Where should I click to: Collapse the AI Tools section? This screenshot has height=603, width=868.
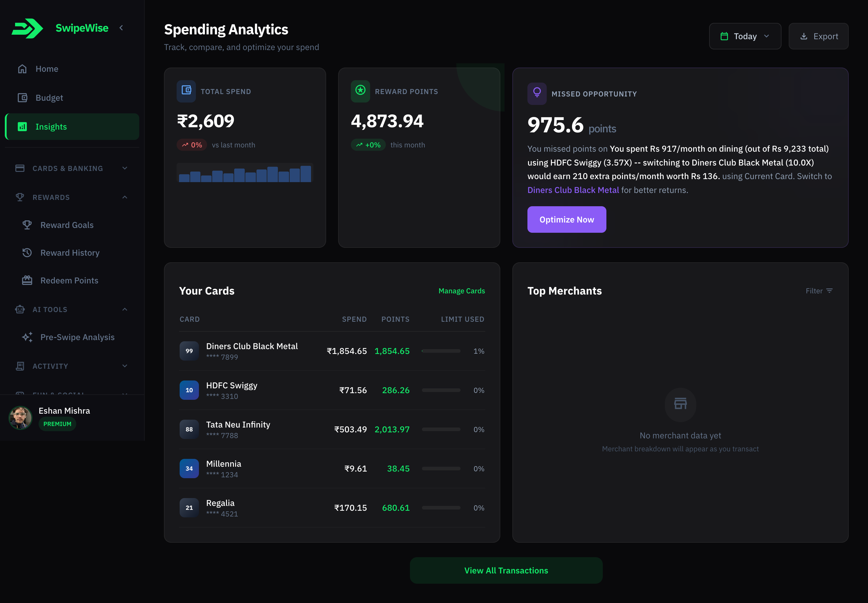point(72,309)
